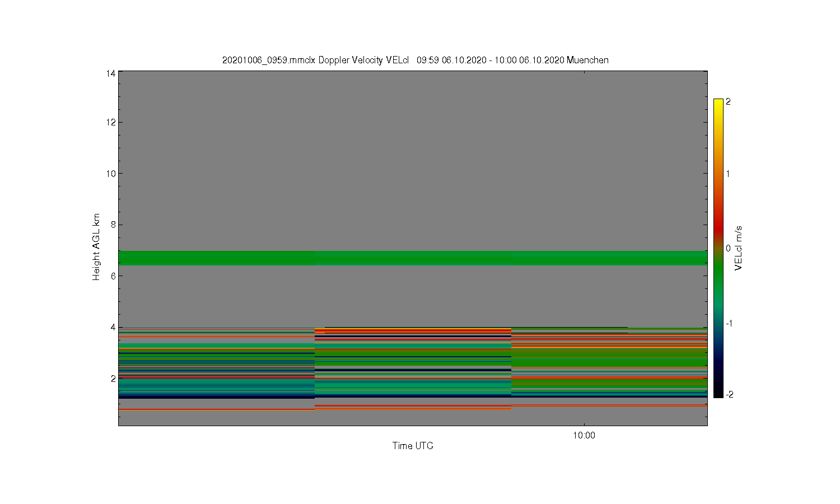Click the color bar label -2
This screenshot has height=504, width=840.
[x=730, y=394]
